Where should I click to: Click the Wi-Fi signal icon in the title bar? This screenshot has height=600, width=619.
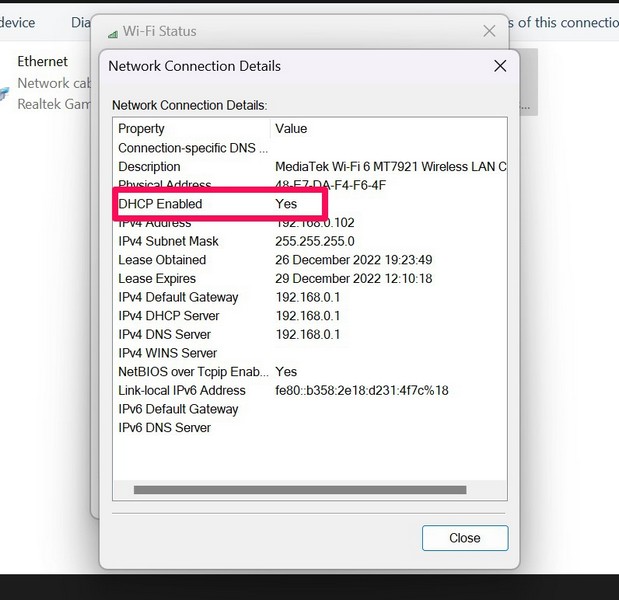[112, 32]
